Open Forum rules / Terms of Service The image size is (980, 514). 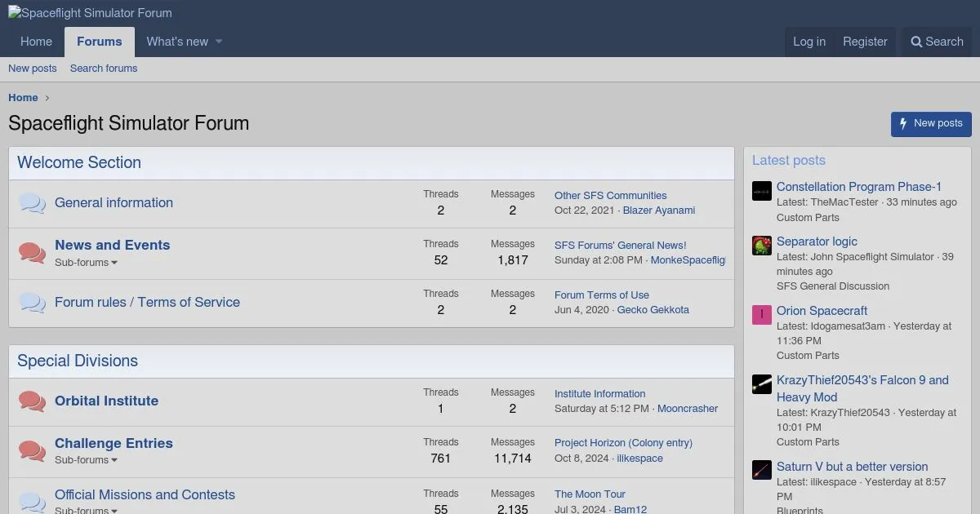click(x=147, y=303)
